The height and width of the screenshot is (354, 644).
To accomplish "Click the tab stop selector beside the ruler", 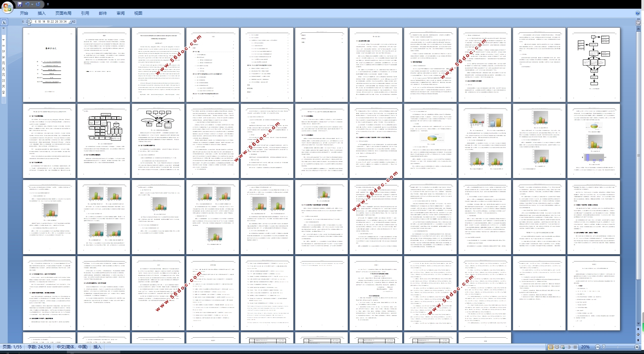I will [x=4, y=22].
